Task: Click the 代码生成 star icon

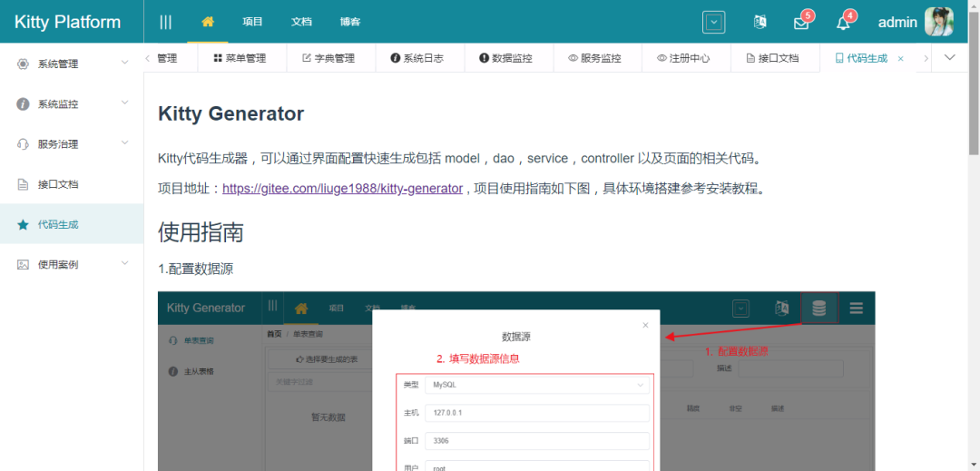Action: pyautogui.click(x=23, y=225)
